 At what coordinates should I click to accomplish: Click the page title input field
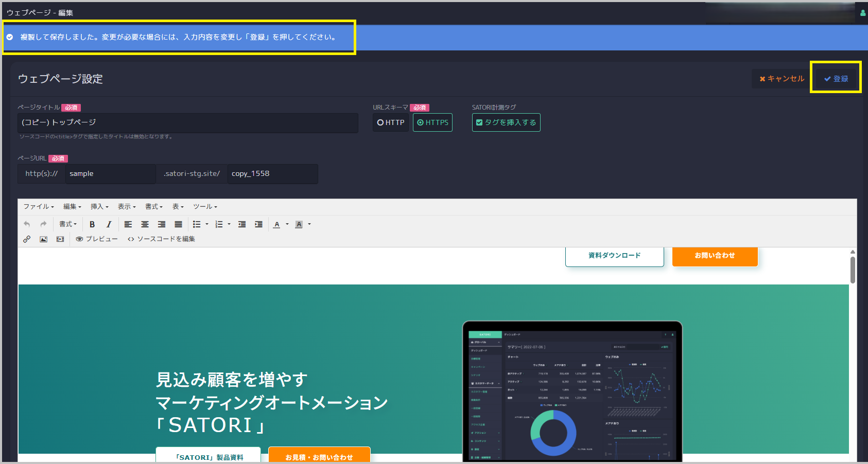[188, 123]
